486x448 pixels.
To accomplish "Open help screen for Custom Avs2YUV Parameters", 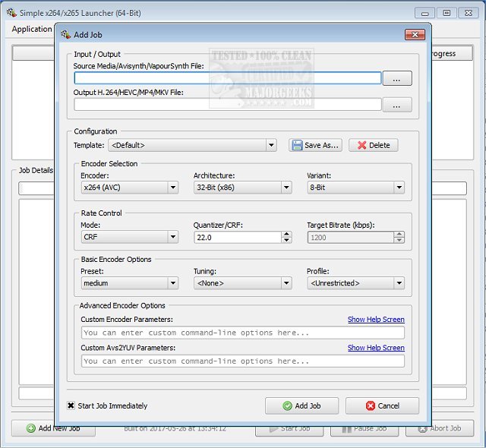I will click(376, 348).
